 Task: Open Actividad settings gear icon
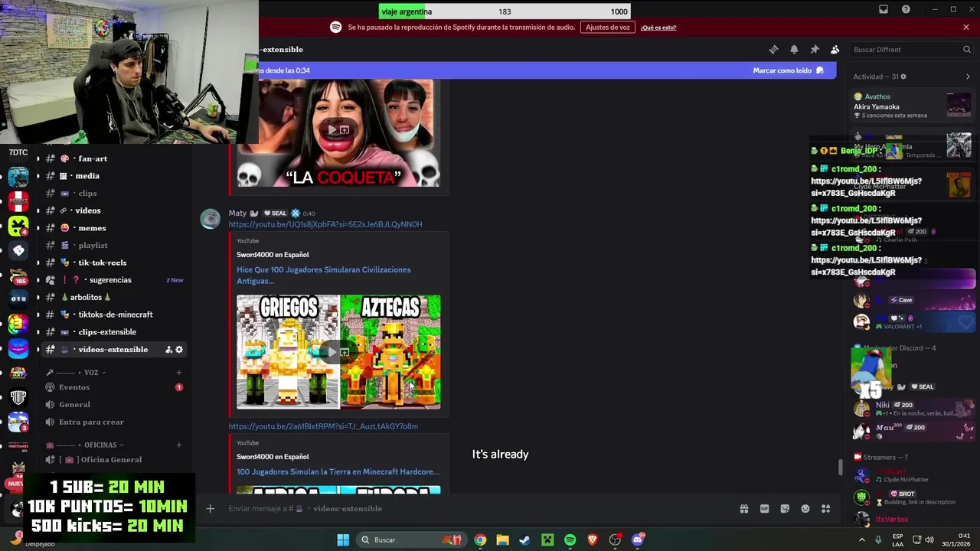tap(903, 77)
